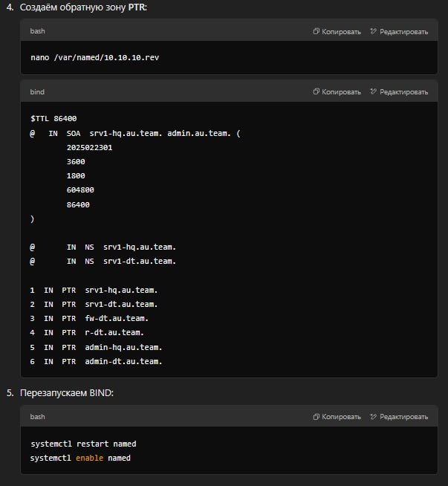
Task: Click the 'bash' label above the nano command
Action: coord(37,31)
